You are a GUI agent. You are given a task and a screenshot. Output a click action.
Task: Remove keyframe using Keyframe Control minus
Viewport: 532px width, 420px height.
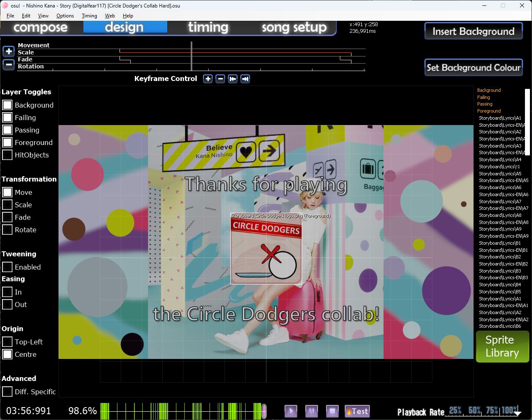tap(220, 79)
